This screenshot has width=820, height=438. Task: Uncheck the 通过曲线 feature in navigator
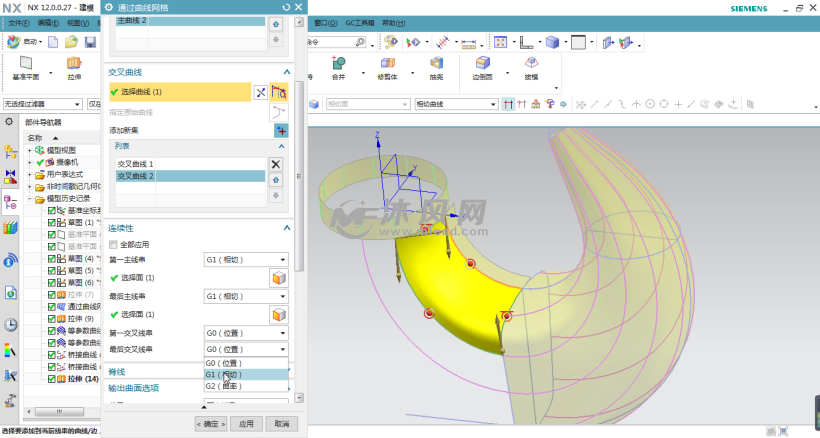click(x=52, y=306)
